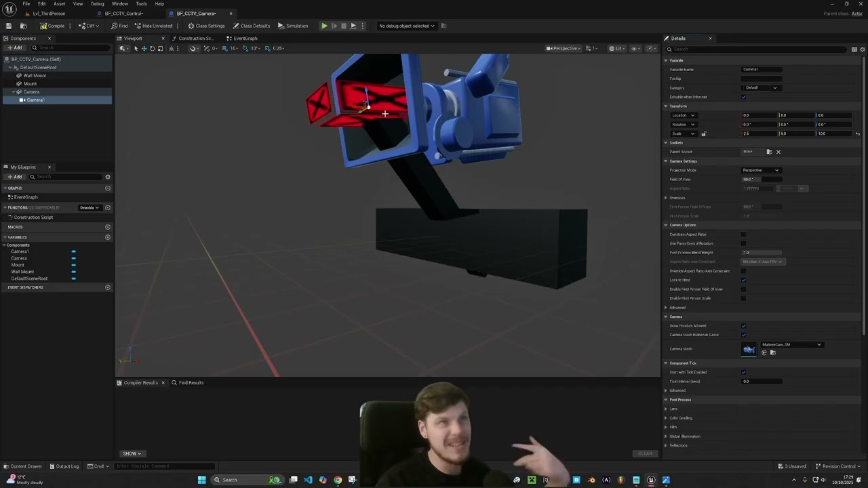
Task: Open the debug object selection dropdown
Action: [x=407, y=26]
